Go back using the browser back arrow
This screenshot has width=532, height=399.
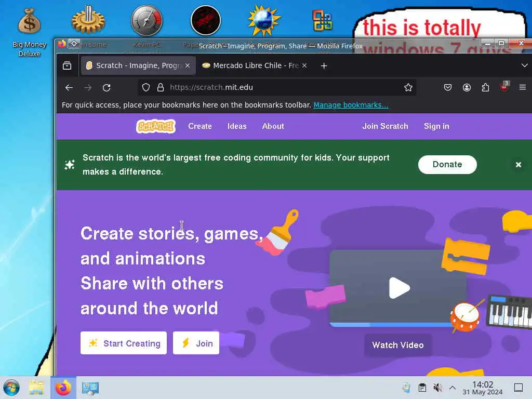[69, 87]
